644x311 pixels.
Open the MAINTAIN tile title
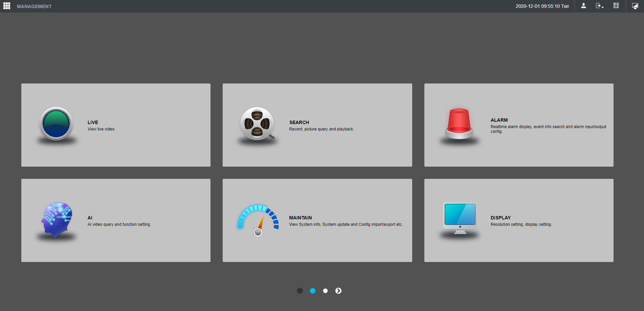pyautogui.click(x=301, y=218)
